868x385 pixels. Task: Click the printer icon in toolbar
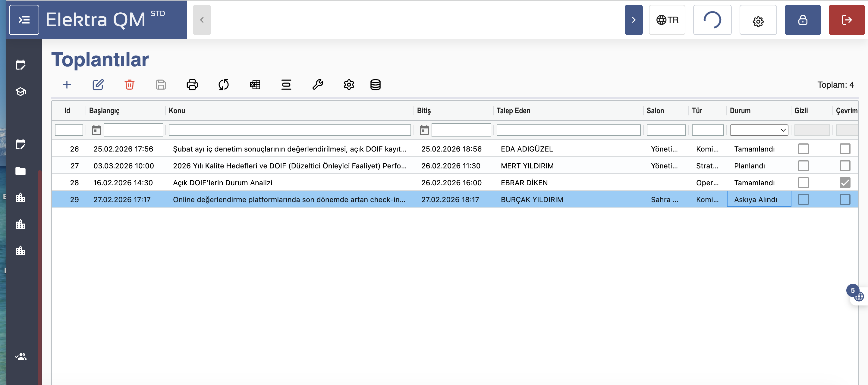pos(192,85)
